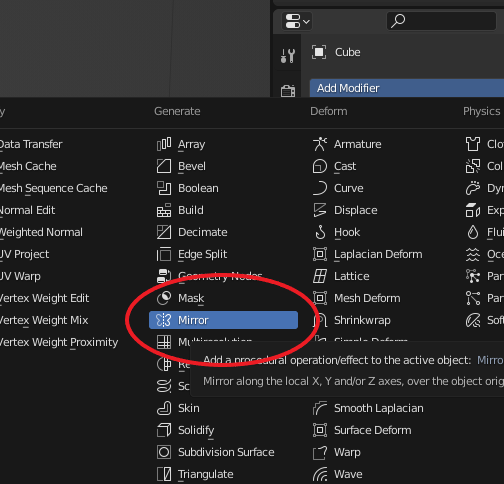Click the Soft Body icon
This screenshot has width=504, height=484.
(x=473, y=320)
